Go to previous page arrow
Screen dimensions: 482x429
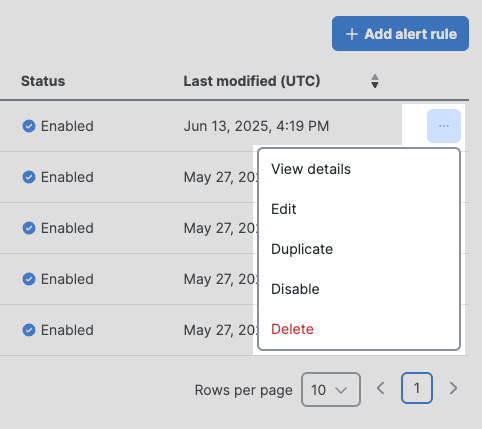click(x=381, y=388)
